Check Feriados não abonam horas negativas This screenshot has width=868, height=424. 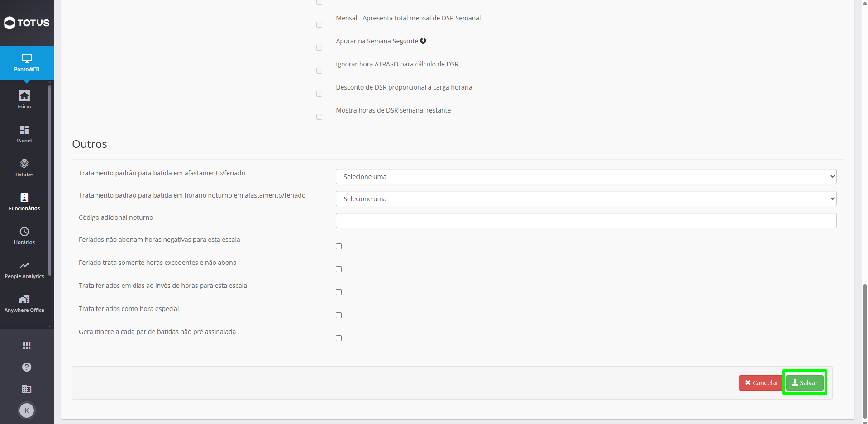[x=339, y=246]
